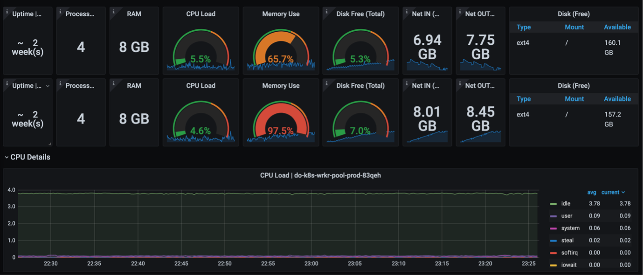
Task: Click info icon on RAM panel in 65.7% Memory row
Action: 113,11
